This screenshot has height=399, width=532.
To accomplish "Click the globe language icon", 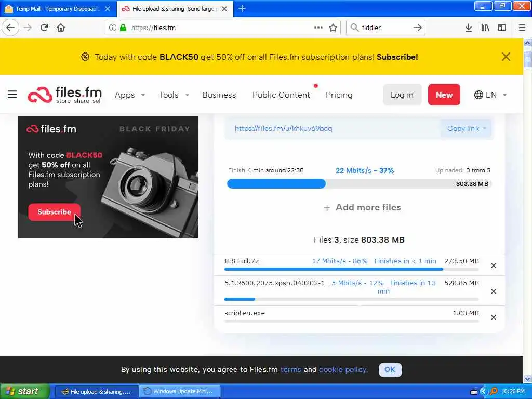I will (478, 95).
